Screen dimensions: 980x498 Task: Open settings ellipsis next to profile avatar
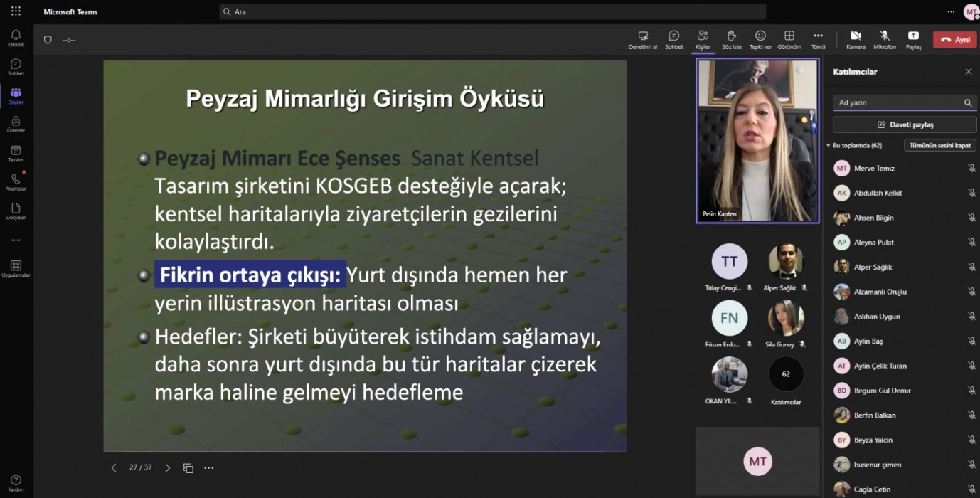coord(951,11)
